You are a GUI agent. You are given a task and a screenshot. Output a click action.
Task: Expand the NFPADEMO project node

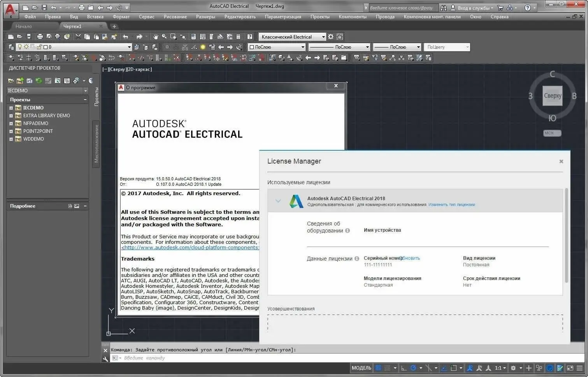[x=11, y=123]
